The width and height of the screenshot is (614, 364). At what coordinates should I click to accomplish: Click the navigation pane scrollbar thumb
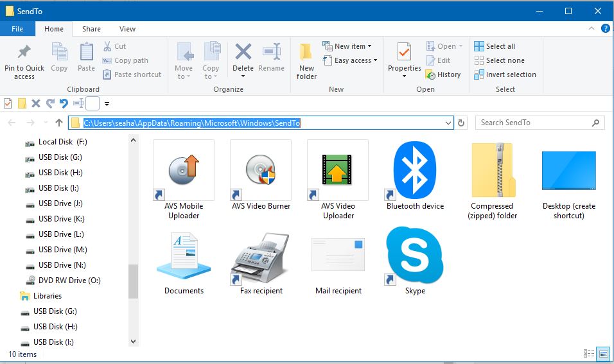(x=133, y=281)
